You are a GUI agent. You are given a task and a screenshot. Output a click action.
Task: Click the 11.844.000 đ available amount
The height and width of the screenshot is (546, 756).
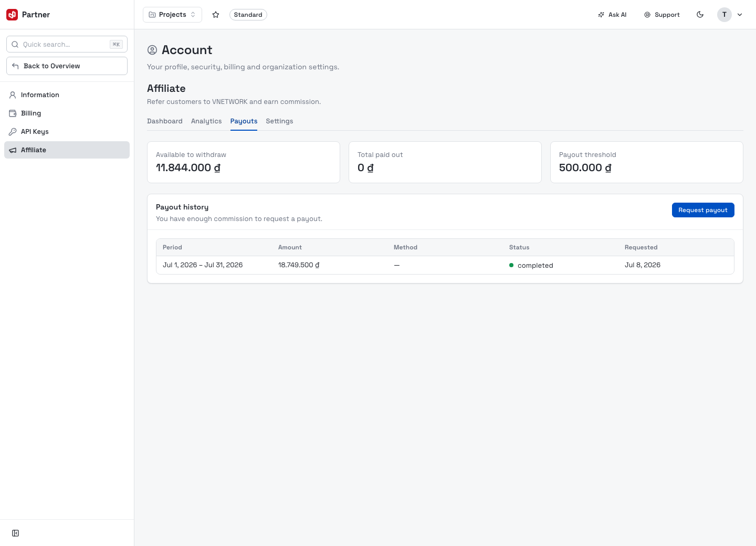[x=188, y=168]
